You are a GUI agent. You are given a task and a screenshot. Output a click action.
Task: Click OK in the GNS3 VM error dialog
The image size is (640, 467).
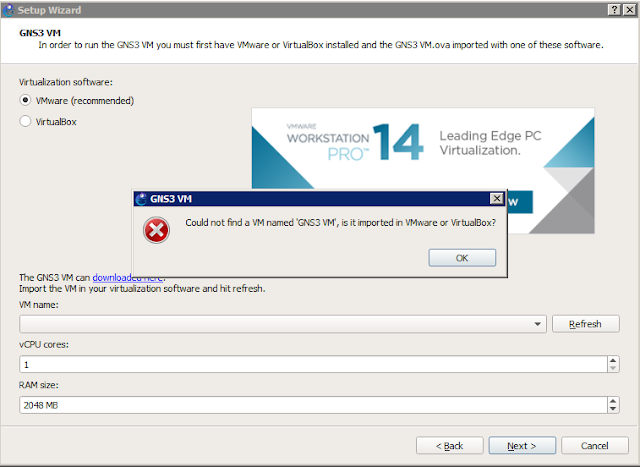tap(462, 258)
